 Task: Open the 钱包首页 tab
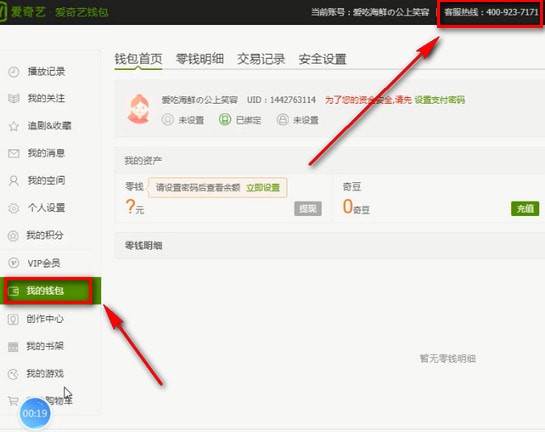tap(138, 59)
